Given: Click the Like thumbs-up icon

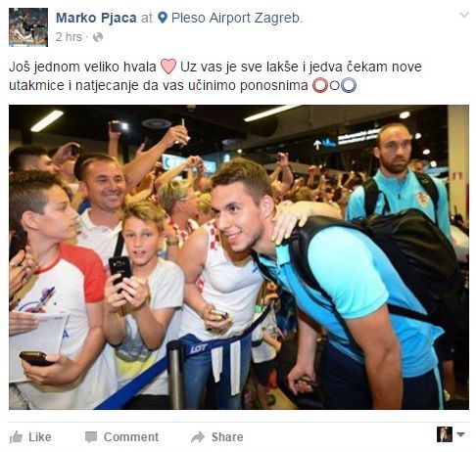Looking at the screenshot, I should pyautogui.click(x=16, y=437).
